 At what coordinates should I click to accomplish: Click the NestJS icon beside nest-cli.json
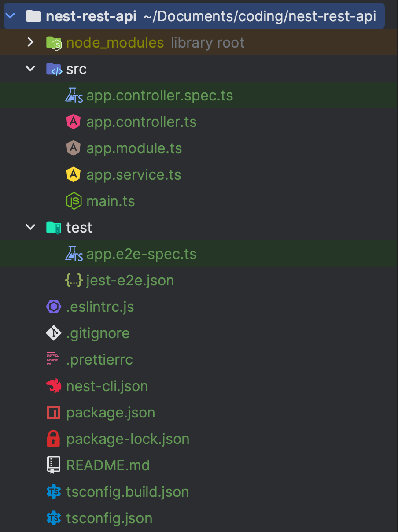54,386
